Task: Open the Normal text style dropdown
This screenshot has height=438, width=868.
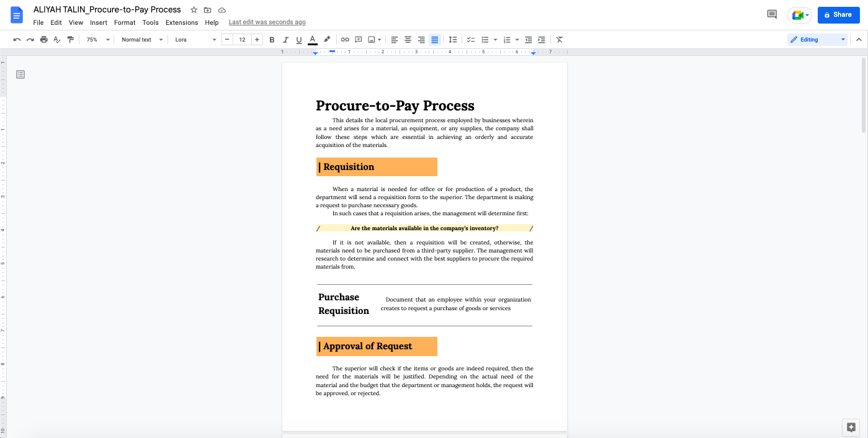Action: click(x=142, y=40)
